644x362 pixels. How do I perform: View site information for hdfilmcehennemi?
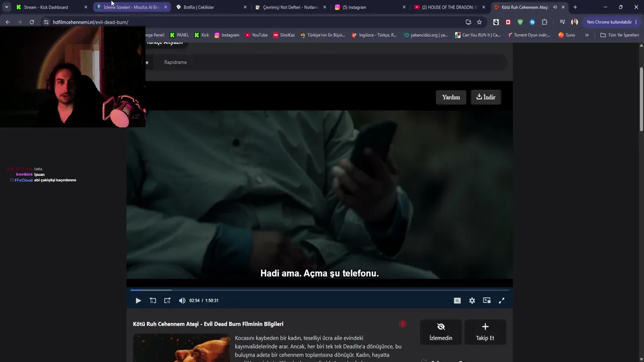pyautogui.click(x=46, y=22)
